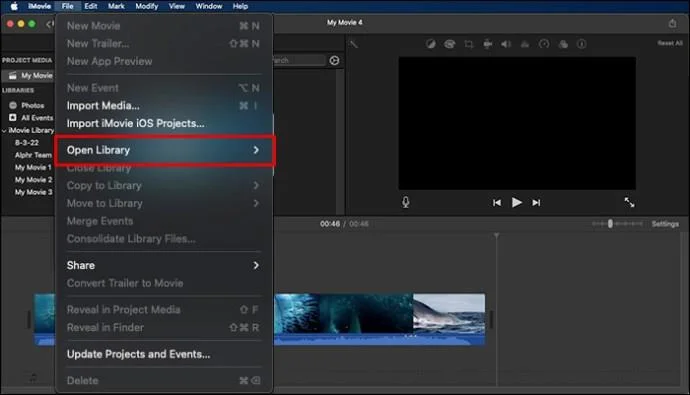The image size is (690, 395).
Task: Expand the Share submenu arrow
Action: tap(256, 265)
